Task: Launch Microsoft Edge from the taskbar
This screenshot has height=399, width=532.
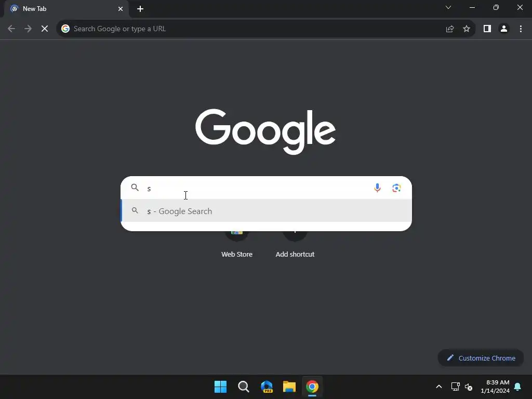Action: pyautogui.click(x=267, y=387)
